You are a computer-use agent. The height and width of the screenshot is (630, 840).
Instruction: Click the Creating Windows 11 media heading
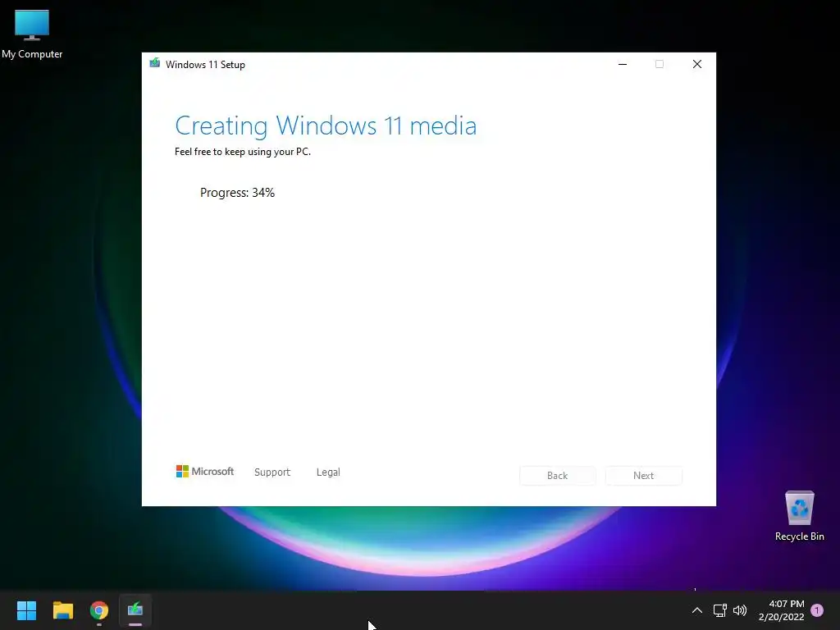tap(326, 126)
